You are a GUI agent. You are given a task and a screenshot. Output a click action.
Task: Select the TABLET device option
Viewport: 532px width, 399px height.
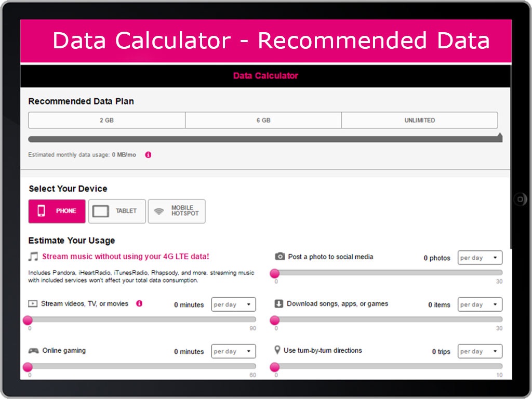(117, 211)
